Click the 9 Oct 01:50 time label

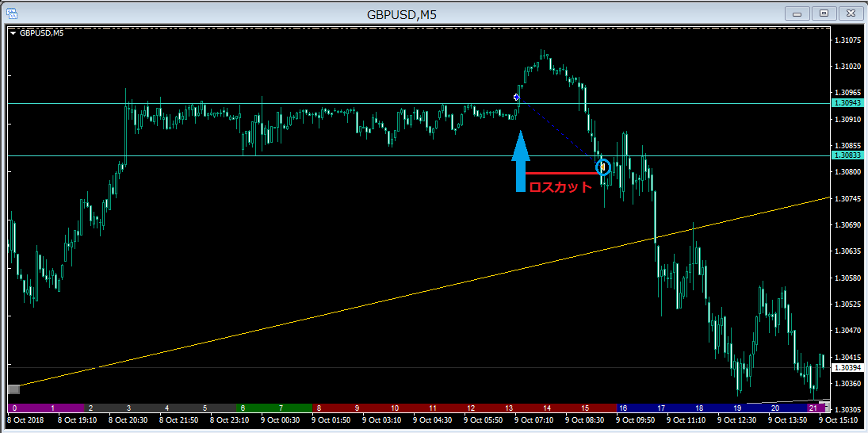click(x=332, y=420)
